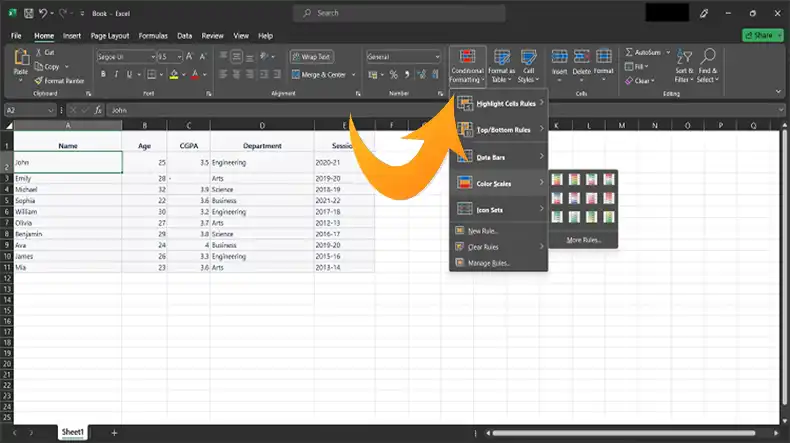The height and width of the screenshot is (443, 790).
Task: Toggle Italic formatting
Action: (x=116, y=75)
